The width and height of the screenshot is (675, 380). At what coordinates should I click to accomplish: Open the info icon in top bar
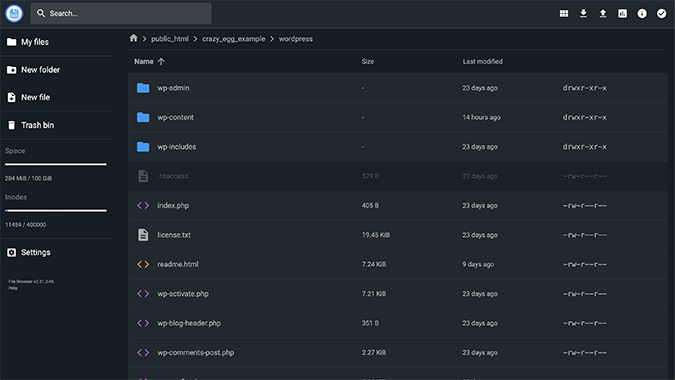pyautogui.click(x=642, y=13)
